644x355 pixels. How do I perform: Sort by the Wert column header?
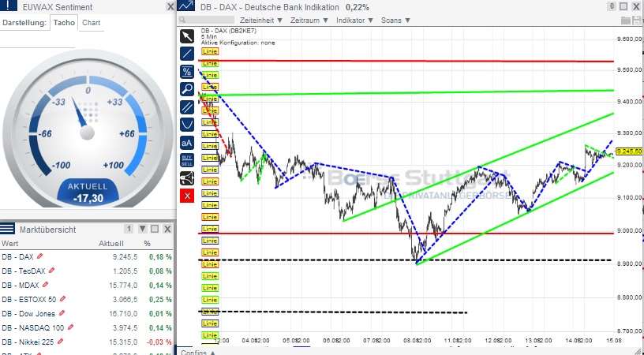[x=9, y=243]
